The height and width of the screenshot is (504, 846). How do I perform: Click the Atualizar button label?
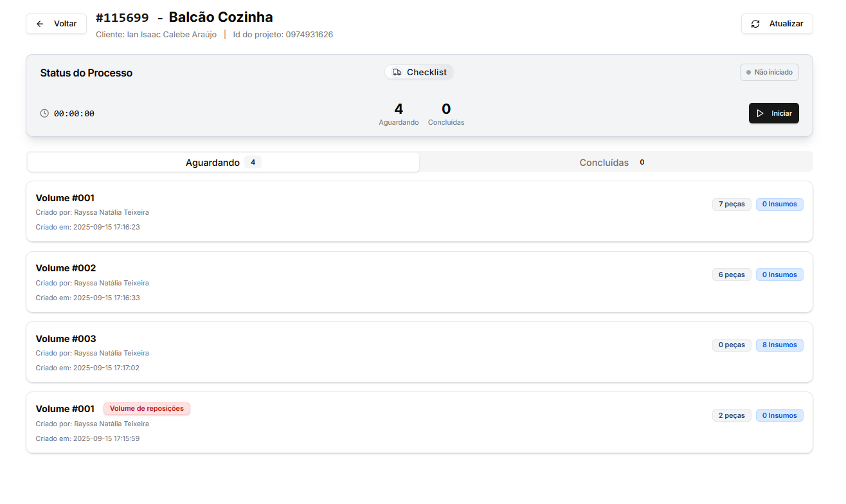click(786, 24)
